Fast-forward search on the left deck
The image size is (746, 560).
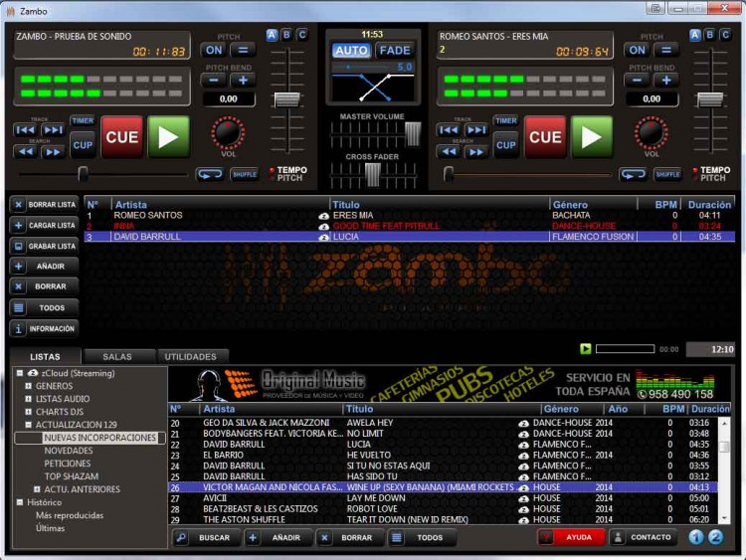tap(53, 152)
